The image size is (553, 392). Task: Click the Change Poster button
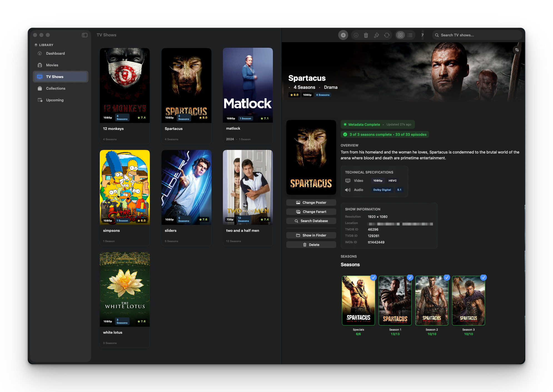[x=311, y=202]
